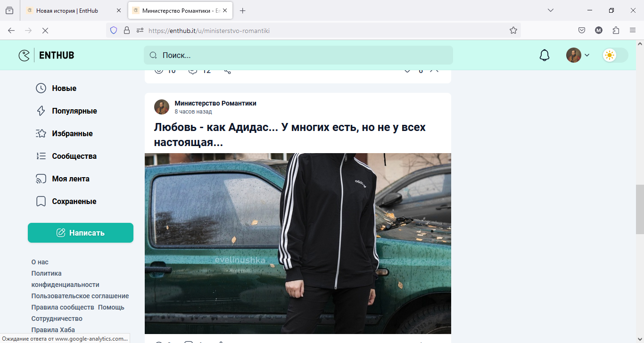Open the "Сотрудничество" link

(57, 318)
